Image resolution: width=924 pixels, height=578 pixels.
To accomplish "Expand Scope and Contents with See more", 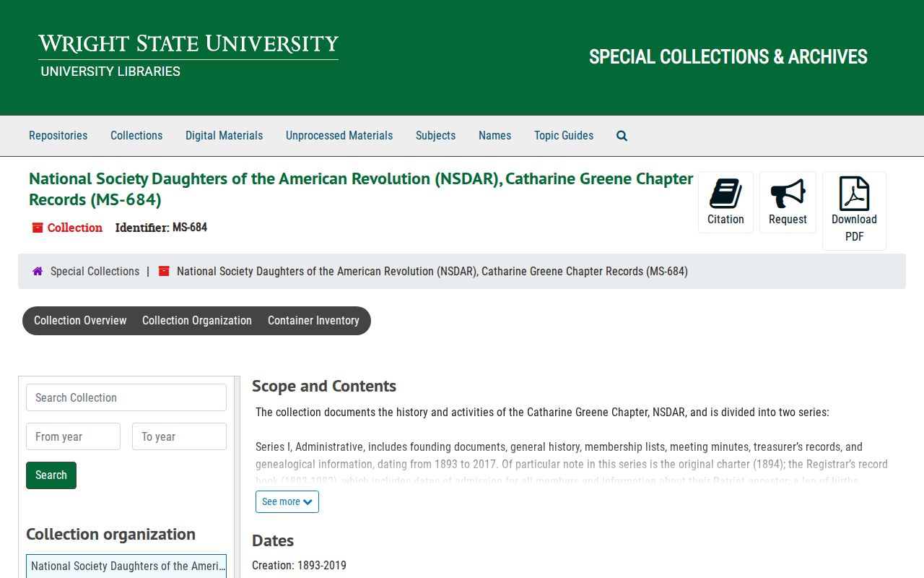I will pyautogui.click(x=287, y=501).
